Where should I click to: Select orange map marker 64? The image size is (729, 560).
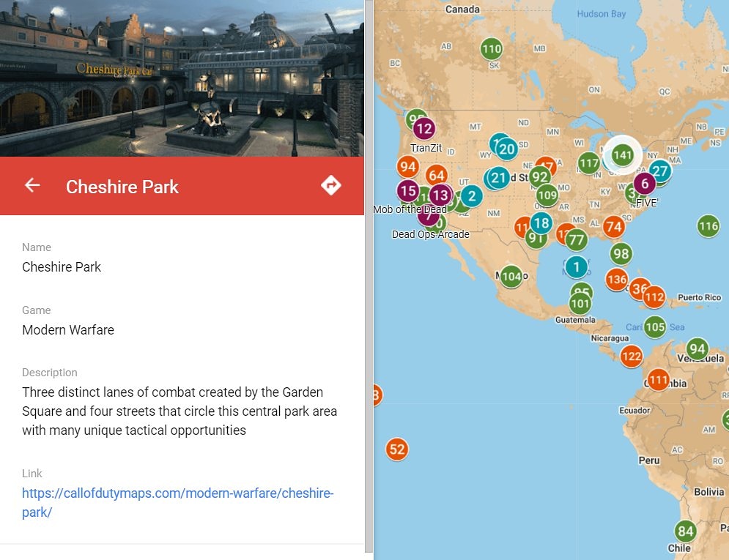437,176
